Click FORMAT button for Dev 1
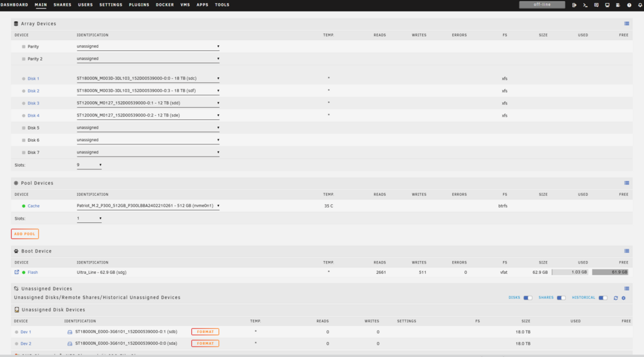 205,332
